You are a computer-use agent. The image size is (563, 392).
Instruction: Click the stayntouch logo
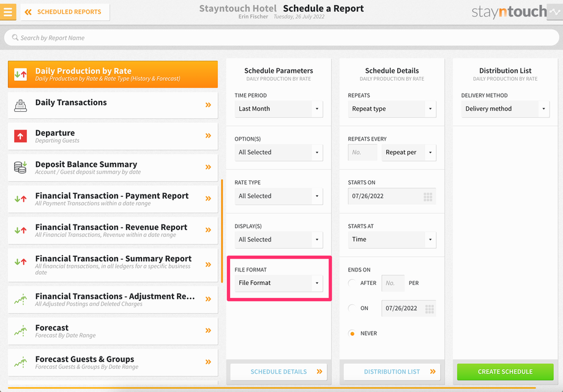point(509,12)
